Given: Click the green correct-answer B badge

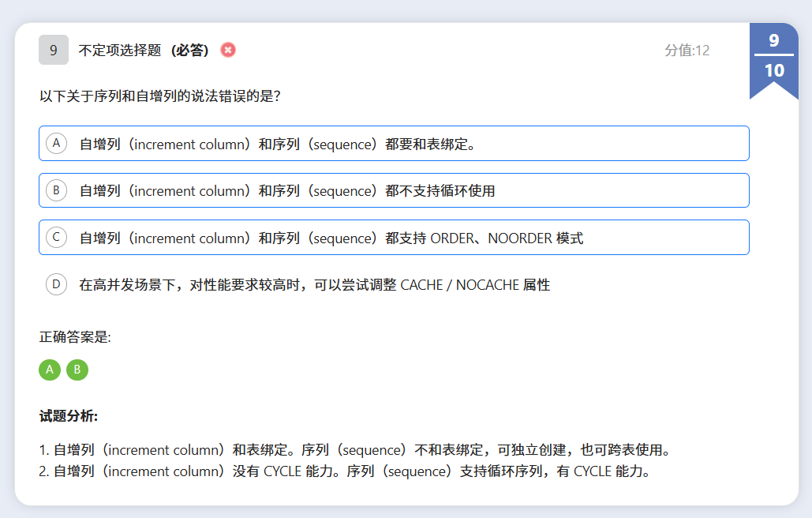Looking at the screenshot, I should [77, 370].
